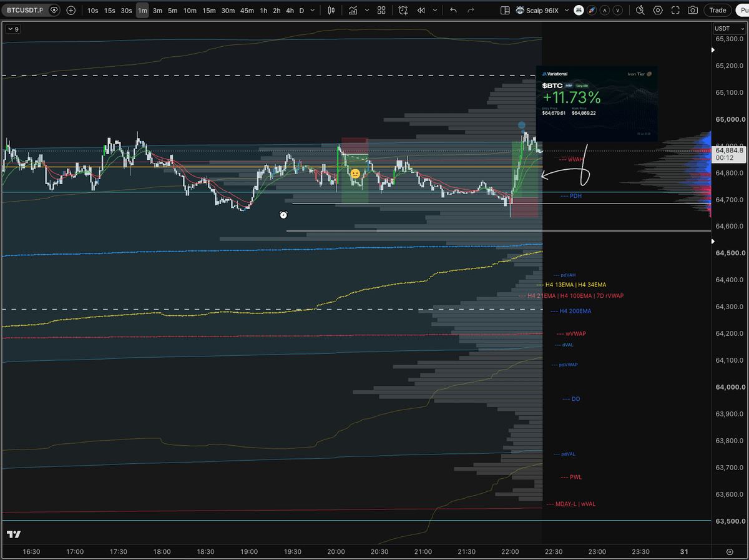Select the 10s timeframe

point(92,10)
